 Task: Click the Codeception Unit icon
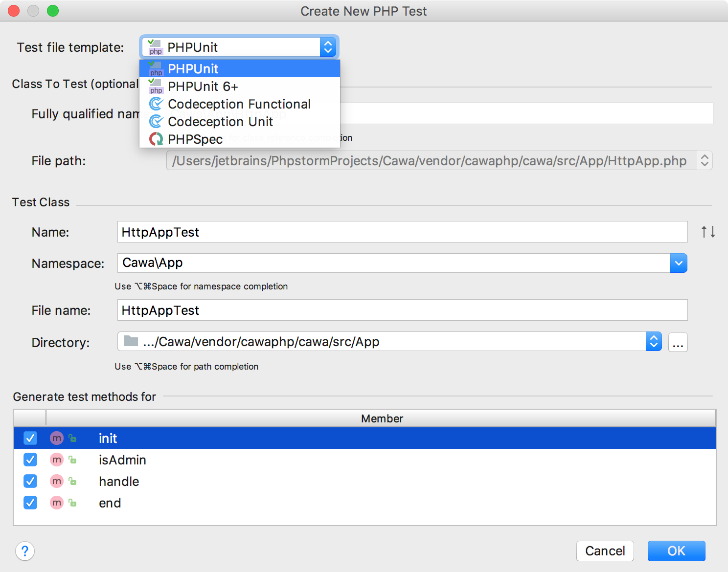[x=156, y=122]
